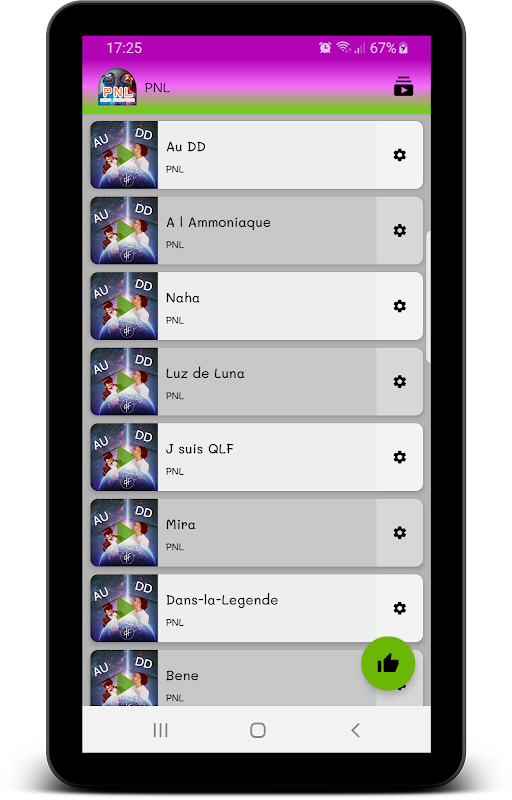512x800 pixels.
Task: Tap the Android back arrow
Action: (x=355, y=731)
